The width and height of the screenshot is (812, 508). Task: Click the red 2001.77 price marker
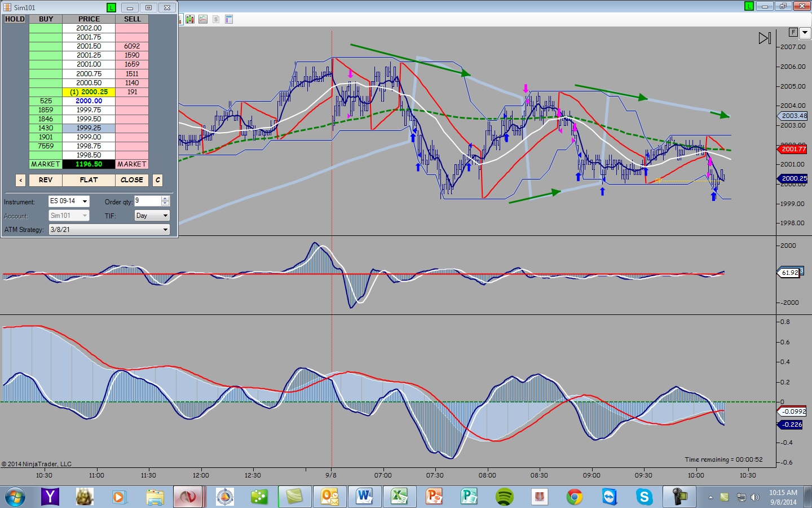pyautogui.click(x=793, y=149)
